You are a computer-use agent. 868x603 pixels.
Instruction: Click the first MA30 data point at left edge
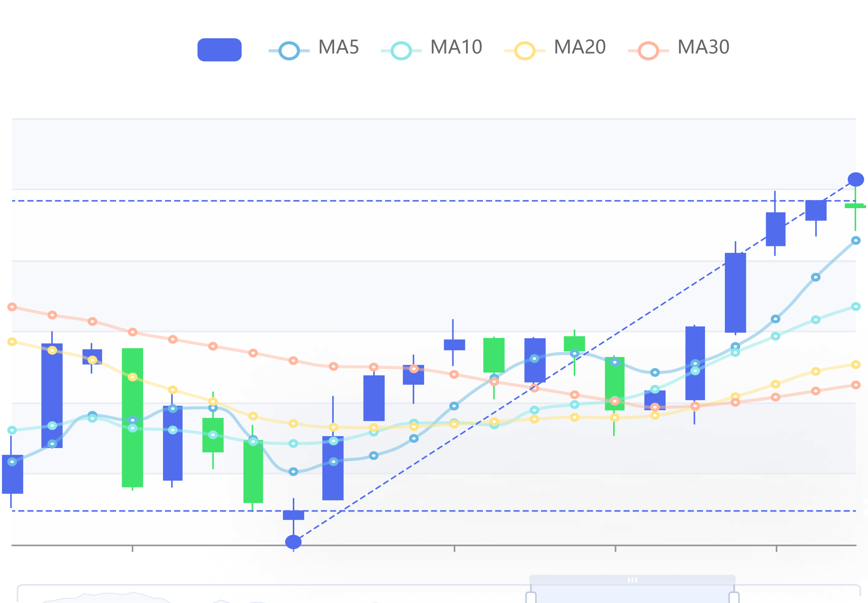[12, 307]
